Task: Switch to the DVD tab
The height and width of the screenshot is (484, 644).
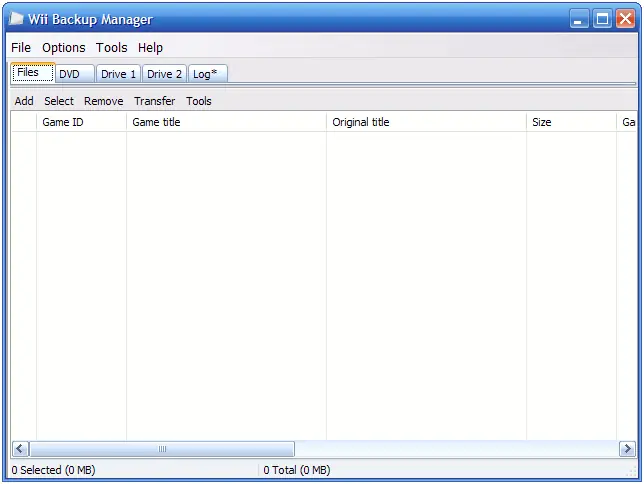Action: pyautogui.click(x=75, y=74)
